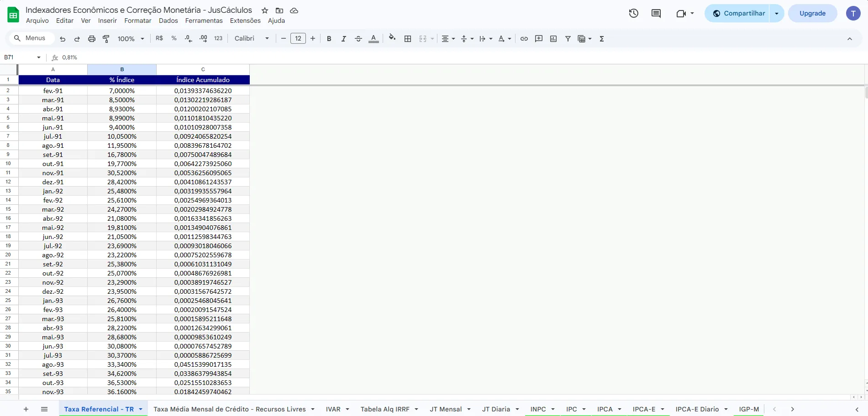This screenshot has width=868, height=416.
Task: Print the spreadsheet via printer icon
Action: 92,39
